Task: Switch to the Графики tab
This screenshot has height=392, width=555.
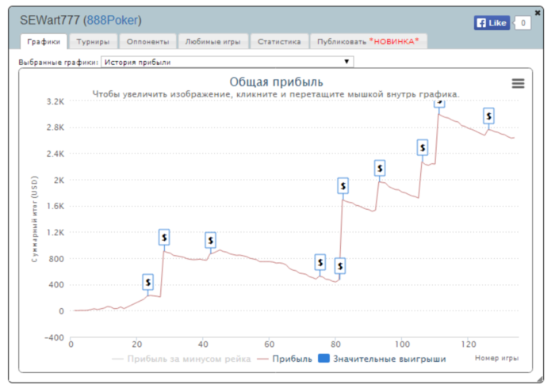Action: 44,42
